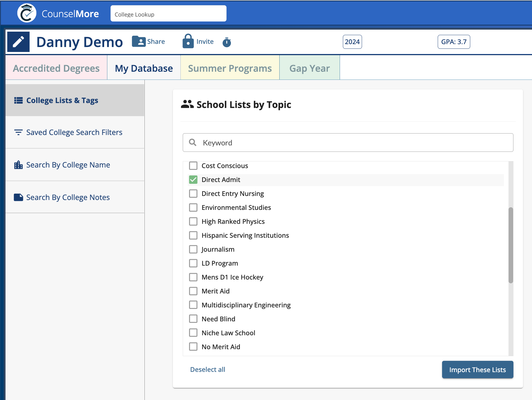Viewport: 532px width, 400px height.
Task: Open the Gap Year tab
Action: (310, 68)
